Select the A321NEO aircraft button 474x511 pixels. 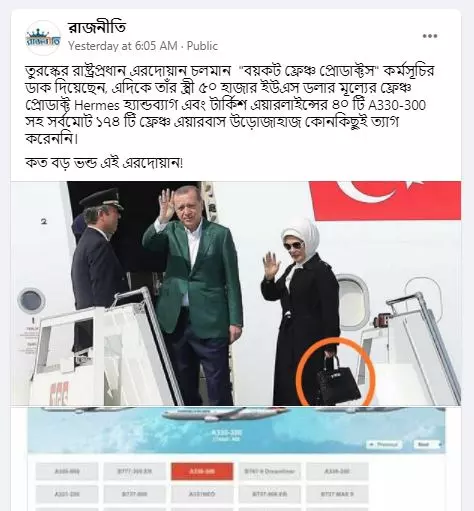(x=202, y=494)
